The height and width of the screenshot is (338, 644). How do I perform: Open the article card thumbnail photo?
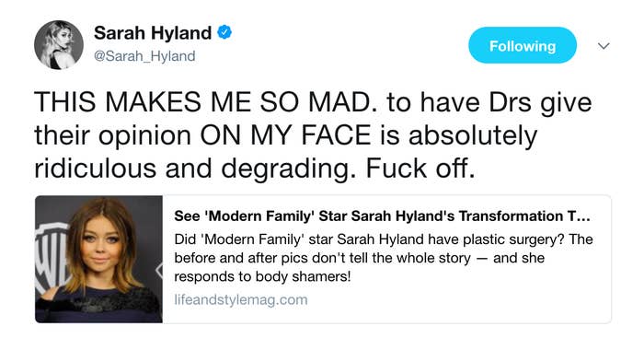[98, 259]
